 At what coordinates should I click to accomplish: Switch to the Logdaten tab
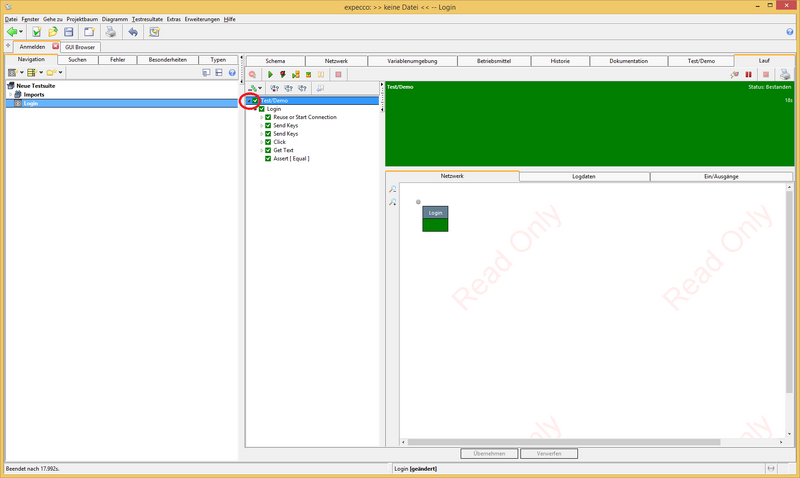tap(584, 176)
